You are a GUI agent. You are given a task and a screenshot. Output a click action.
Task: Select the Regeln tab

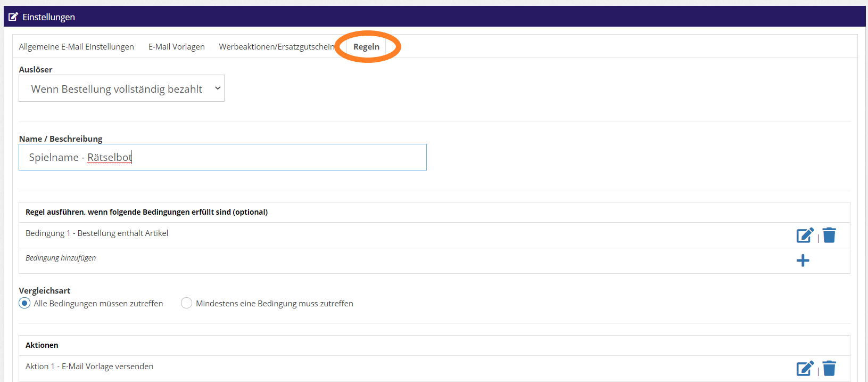click(366, 47)
